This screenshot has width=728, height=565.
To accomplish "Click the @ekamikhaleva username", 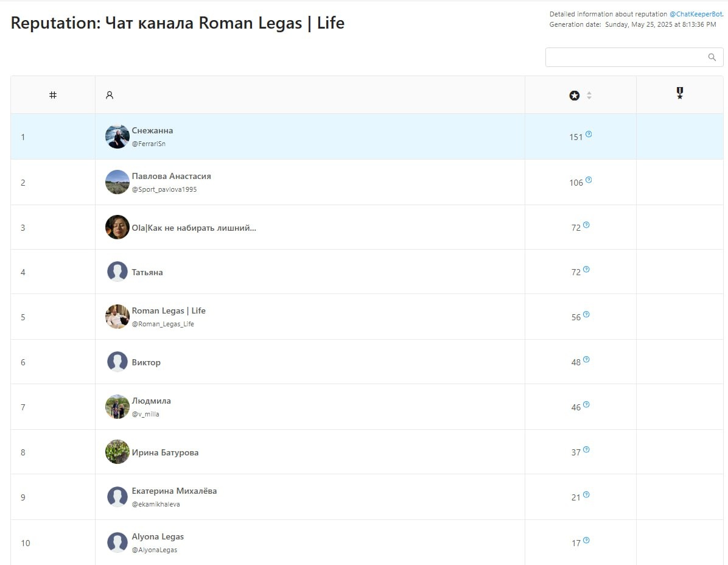I will [x=156, y=504].
